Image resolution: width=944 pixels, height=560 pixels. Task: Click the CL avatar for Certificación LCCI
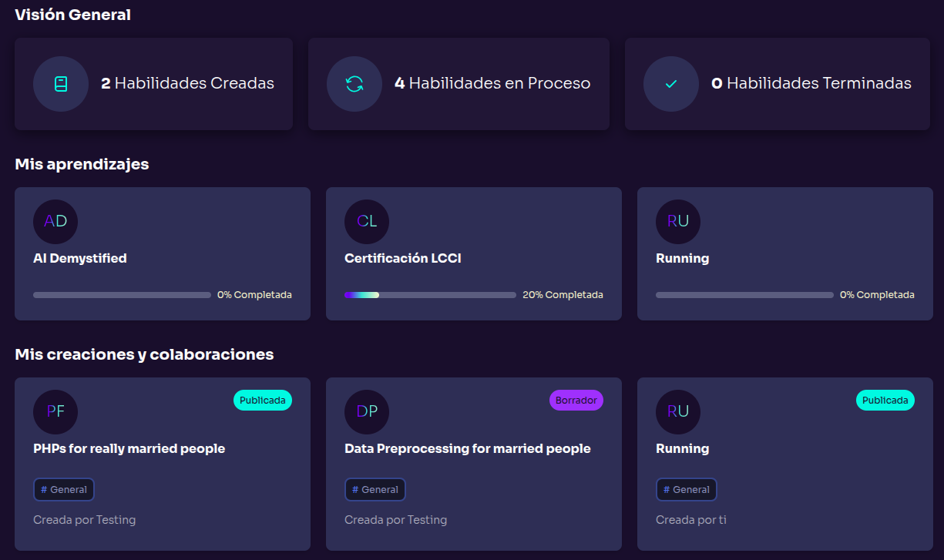pos(367,222)
